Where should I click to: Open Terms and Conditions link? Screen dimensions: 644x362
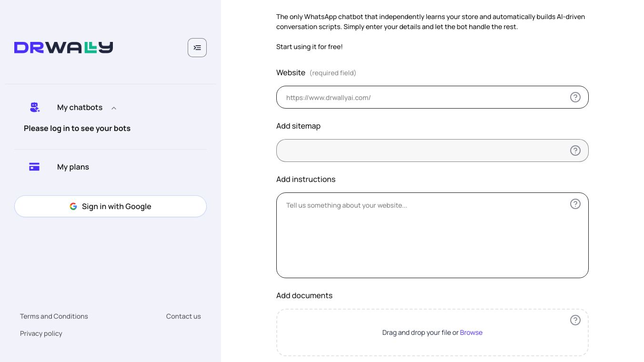click(54, 316)
